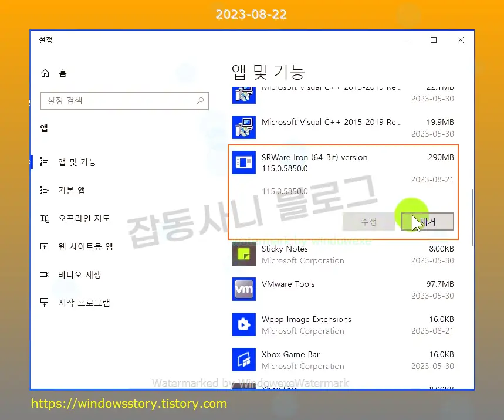Click the 제거 (uninstall) button
Viewport: 504px width, 420px height.
coord(428,221)
